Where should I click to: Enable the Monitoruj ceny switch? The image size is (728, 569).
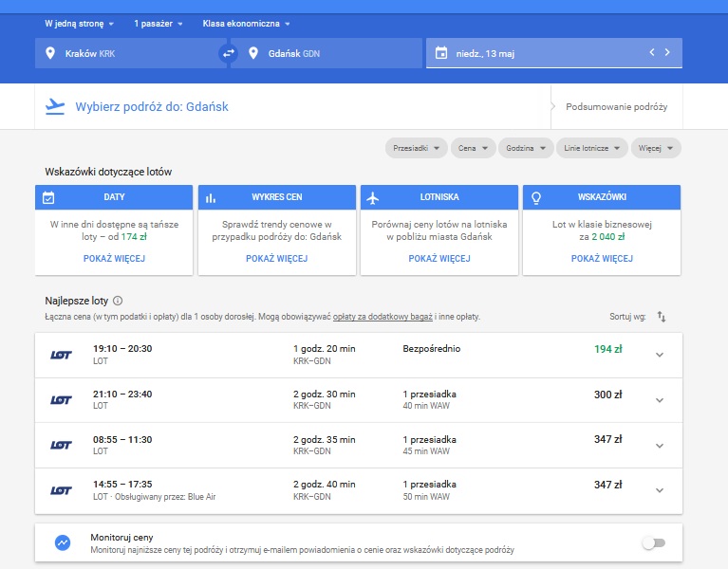654,543
